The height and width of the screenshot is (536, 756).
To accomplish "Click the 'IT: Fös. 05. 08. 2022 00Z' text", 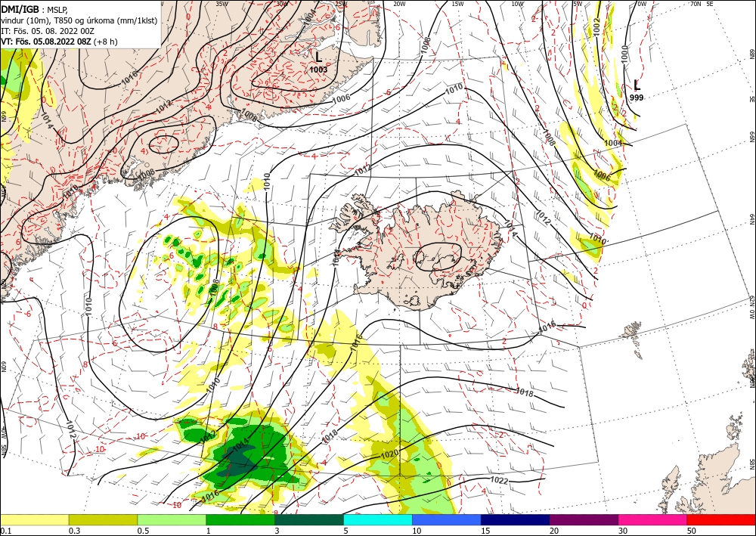I will point(47,31).
